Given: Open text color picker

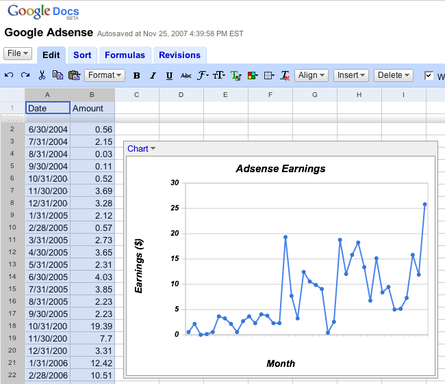Looking at the screenshot, I should [236, 76].
